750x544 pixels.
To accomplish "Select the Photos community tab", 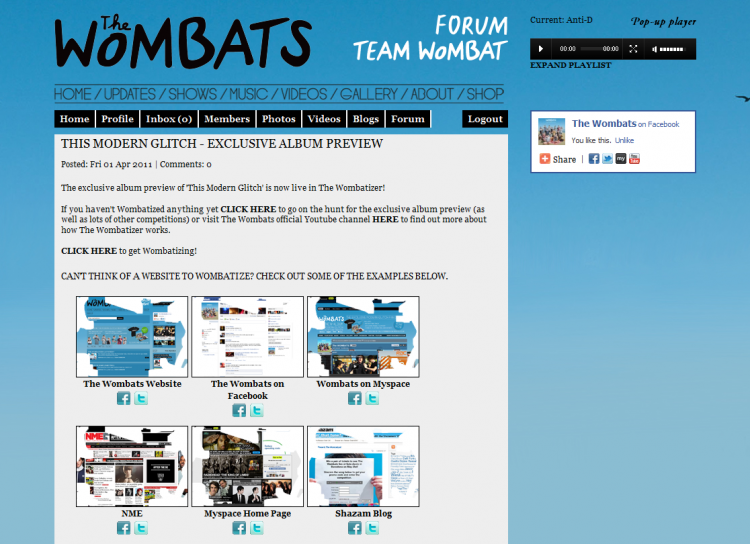I will tap(279, 119).
